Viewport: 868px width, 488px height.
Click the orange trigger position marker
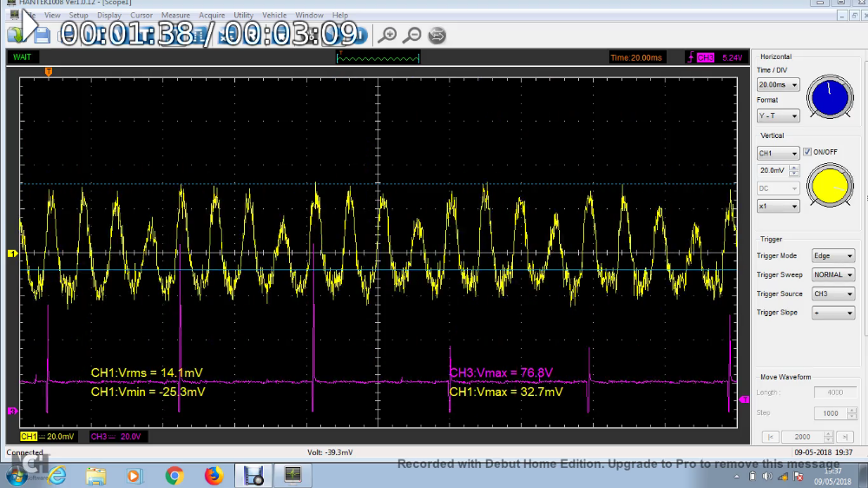pyautogui.click(x=49, y=71)
